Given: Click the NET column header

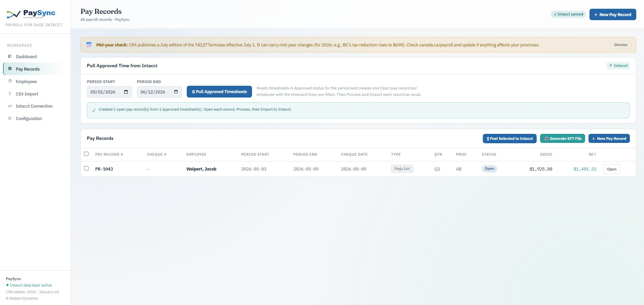Looking at the screenshot, I should pos(592,154).
